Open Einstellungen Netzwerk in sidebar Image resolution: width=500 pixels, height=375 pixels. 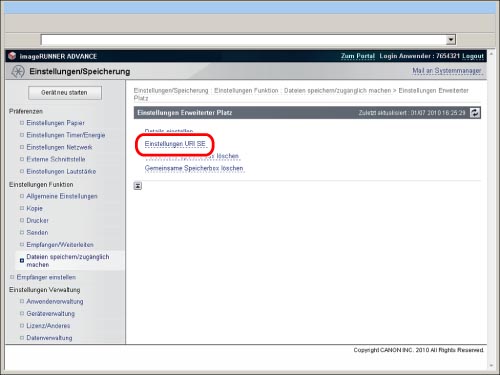point(59,147)
